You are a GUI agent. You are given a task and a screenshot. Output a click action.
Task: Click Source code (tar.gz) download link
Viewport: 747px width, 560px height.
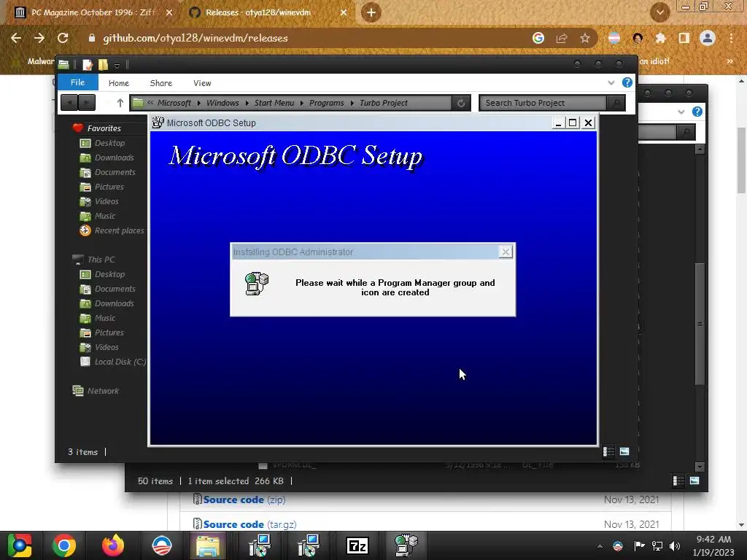(x=249, y=524)
